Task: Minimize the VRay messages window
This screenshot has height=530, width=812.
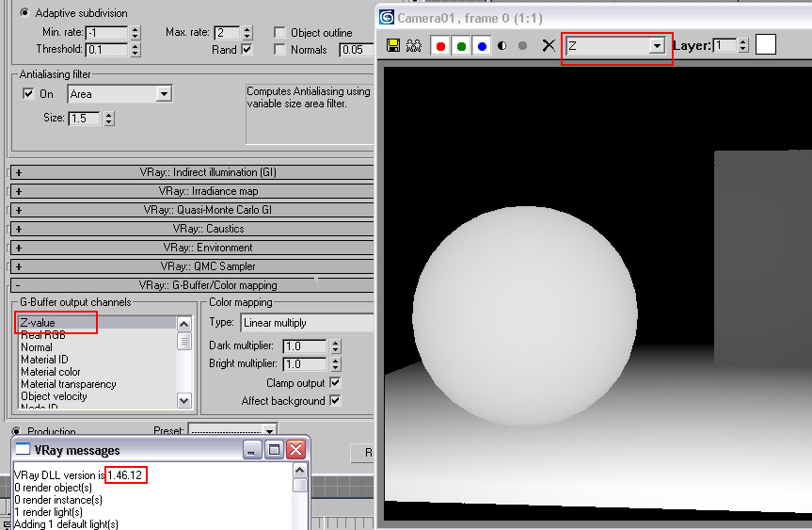Action: (251, 450)
